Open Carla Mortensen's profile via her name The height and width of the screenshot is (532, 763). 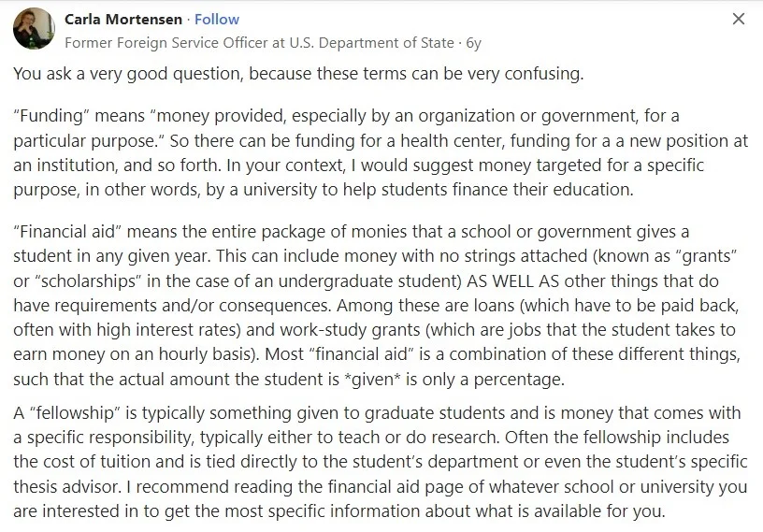(x=123, y=20)
